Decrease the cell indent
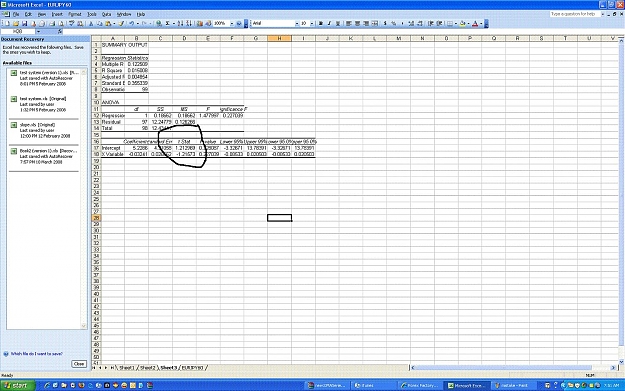 pos(430,24)
